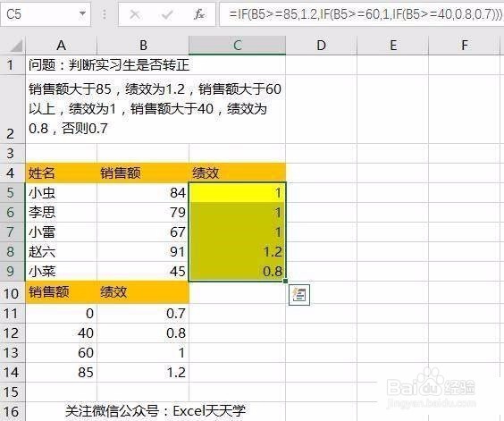Click lookup value 1.2 in row 14
The height and width of the screenshot is (421, 504).
(143, 373)
